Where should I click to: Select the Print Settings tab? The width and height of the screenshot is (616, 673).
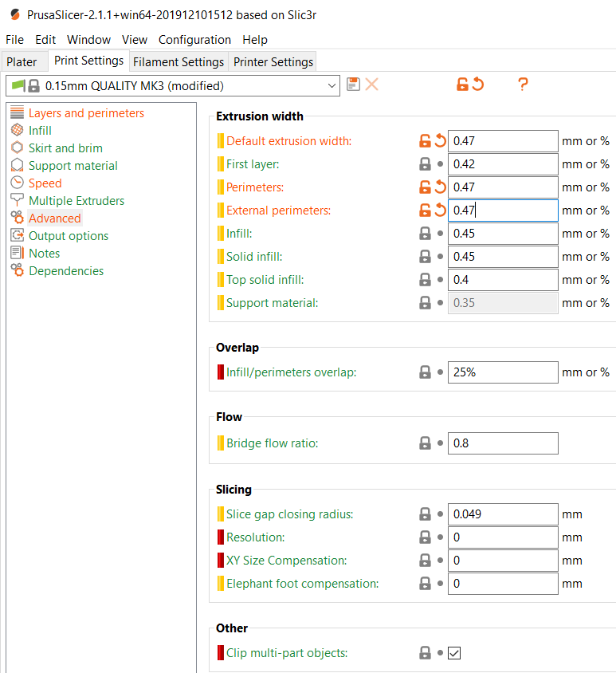tap(88, 61)
